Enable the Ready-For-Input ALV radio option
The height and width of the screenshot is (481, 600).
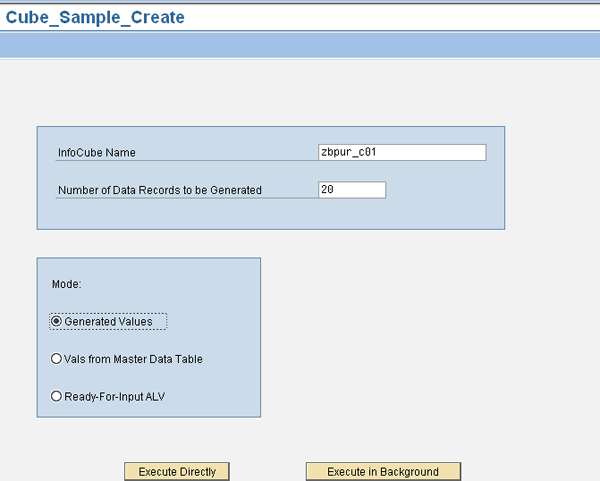(x=56, y=397)
